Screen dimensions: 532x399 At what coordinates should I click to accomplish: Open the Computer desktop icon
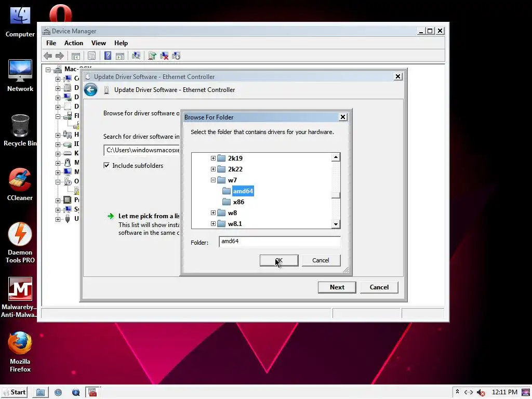click(20, 22)
